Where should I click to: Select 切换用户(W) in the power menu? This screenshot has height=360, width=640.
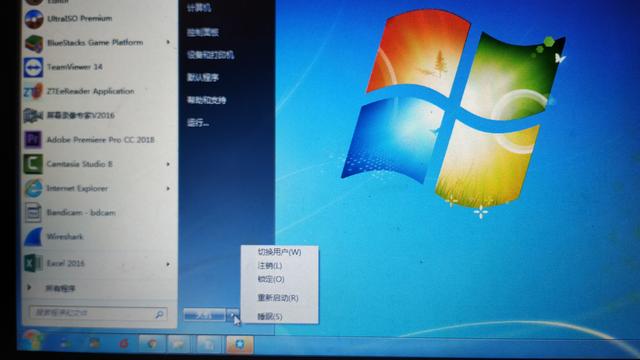click(x=280, y=252)
